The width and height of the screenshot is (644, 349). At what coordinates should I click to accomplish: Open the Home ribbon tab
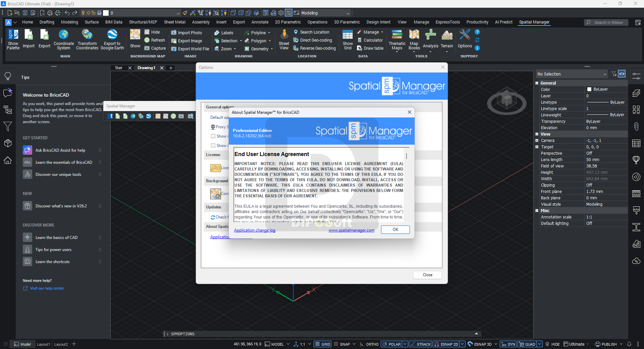click(28, 22)
